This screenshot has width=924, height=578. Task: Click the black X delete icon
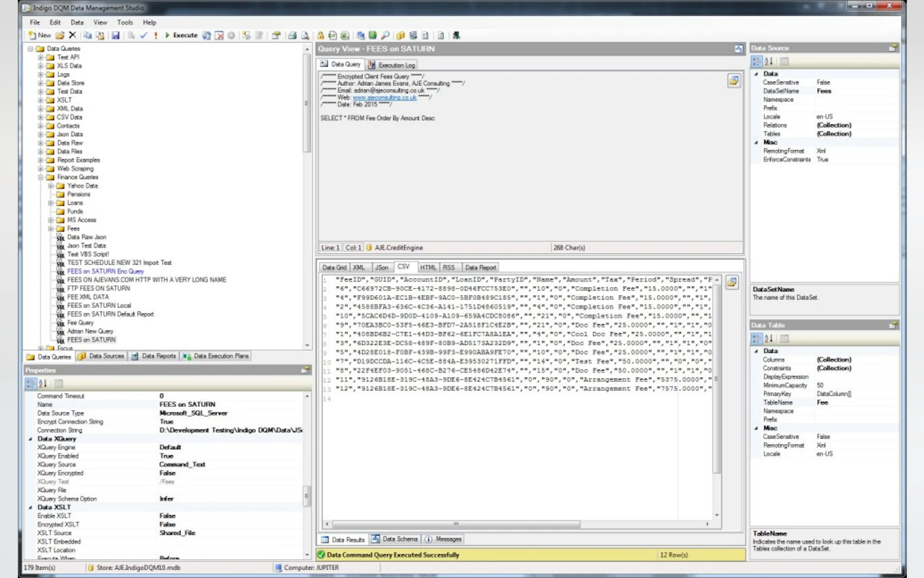click(72, 35)
